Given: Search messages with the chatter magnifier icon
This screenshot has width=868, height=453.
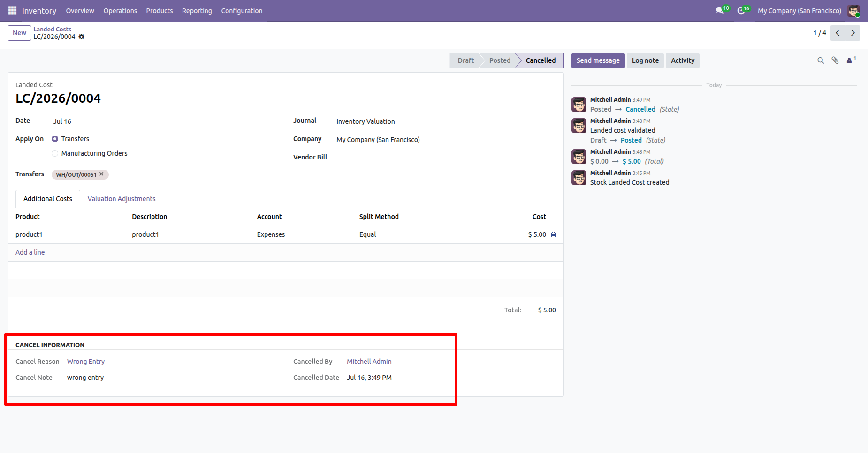Looking at the screenshot, I should [821, 60].
